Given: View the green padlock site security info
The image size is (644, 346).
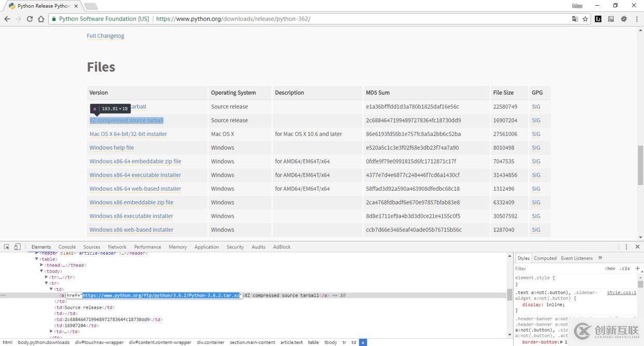Looking at the screenshot, I should (53, 19).
